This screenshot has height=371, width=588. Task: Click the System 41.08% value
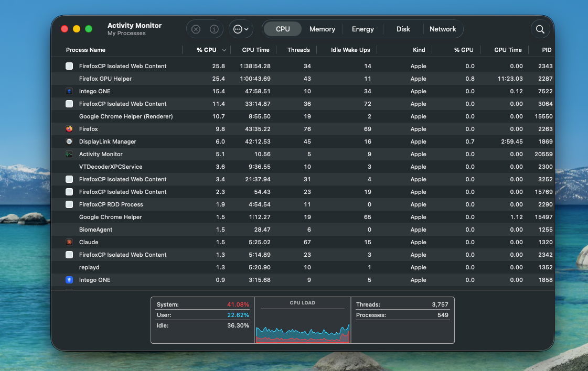point(238,304)
